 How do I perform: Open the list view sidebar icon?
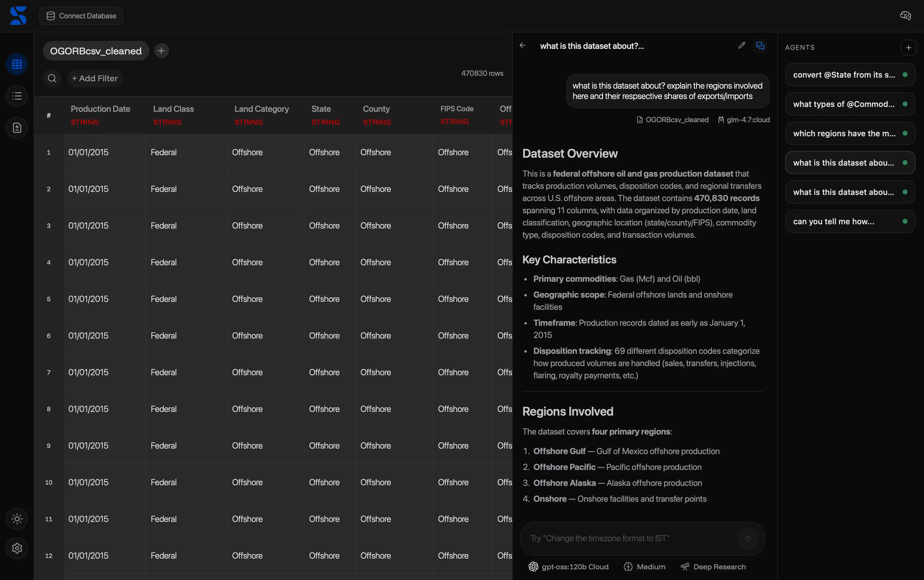pos(17,96)
